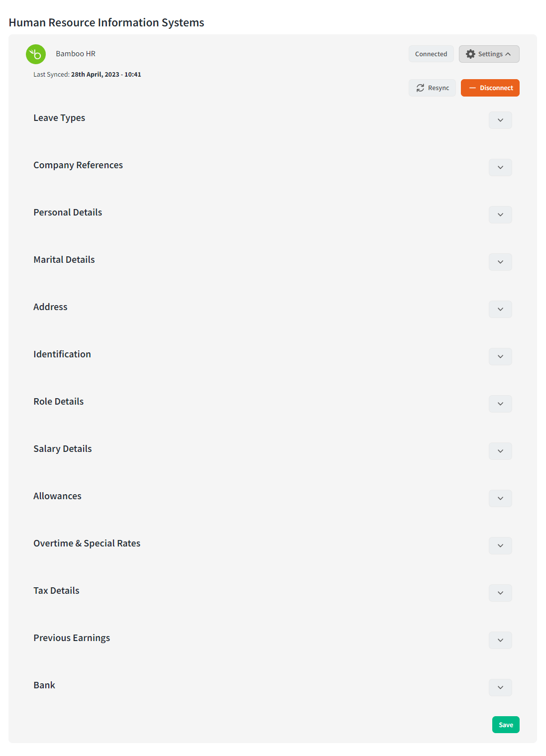Click the Connected status label
The width and height of the screenshot is (546, 756).
(430, 54)
